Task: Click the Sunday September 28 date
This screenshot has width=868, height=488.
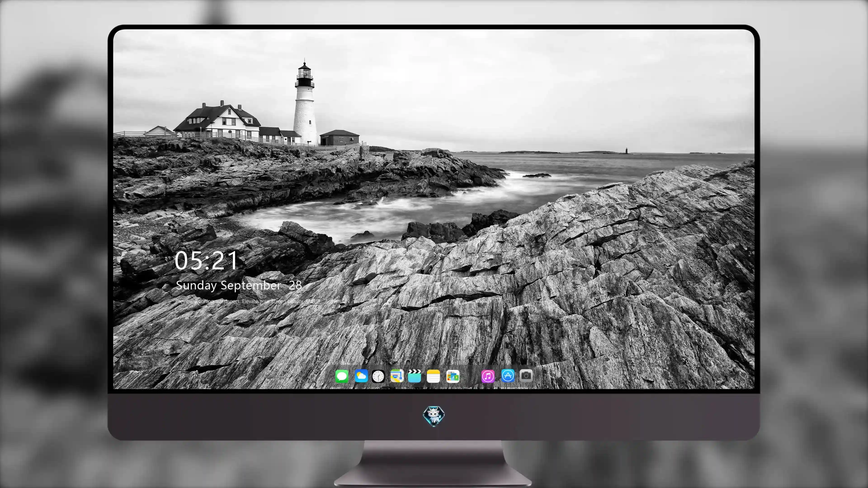Action: 238,286
